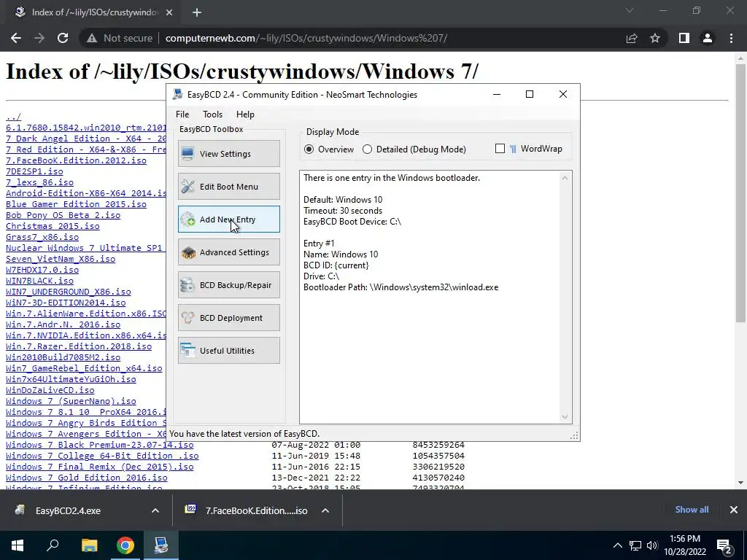Open the Chrome three-dot menu
The width and height of the screenshot is (747, 560).
pos(731,38)
